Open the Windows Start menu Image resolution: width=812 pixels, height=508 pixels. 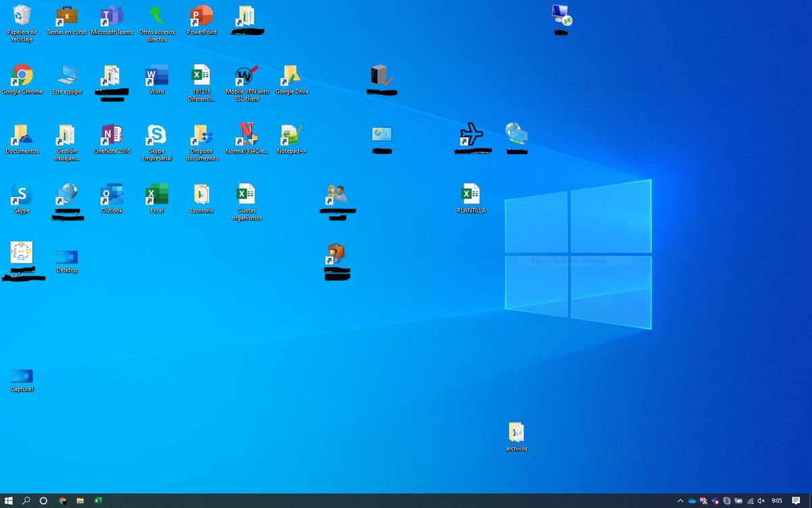pyautogui.click(x=9, y=501)
